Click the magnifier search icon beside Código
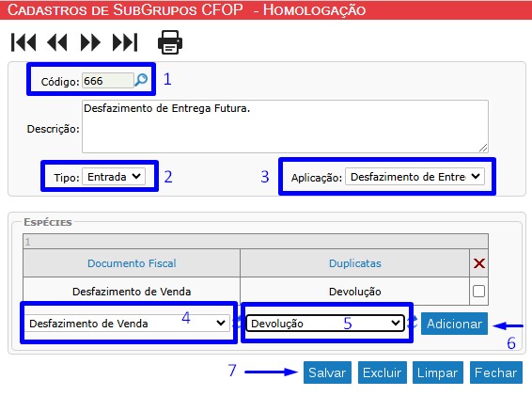Viewport: 532px width, 396px height. (x=141, y=81)
